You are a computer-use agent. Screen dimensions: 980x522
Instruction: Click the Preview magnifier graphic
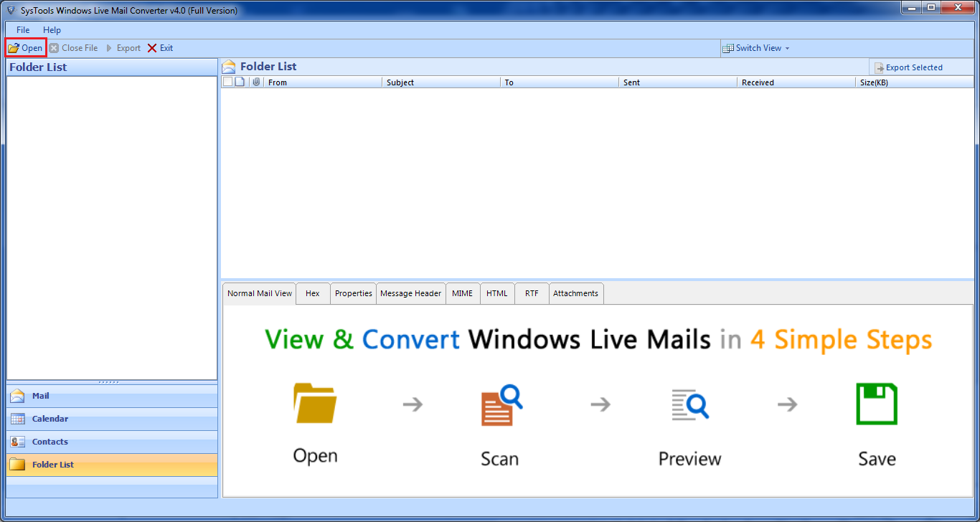click(x=689, y=404)
